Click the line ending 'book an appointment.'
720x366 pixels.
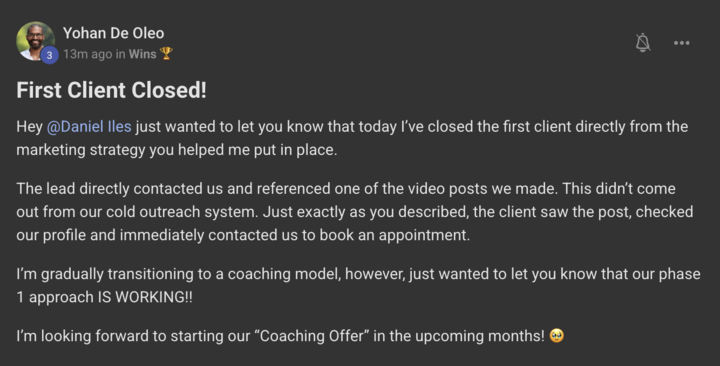coord(243,235)
